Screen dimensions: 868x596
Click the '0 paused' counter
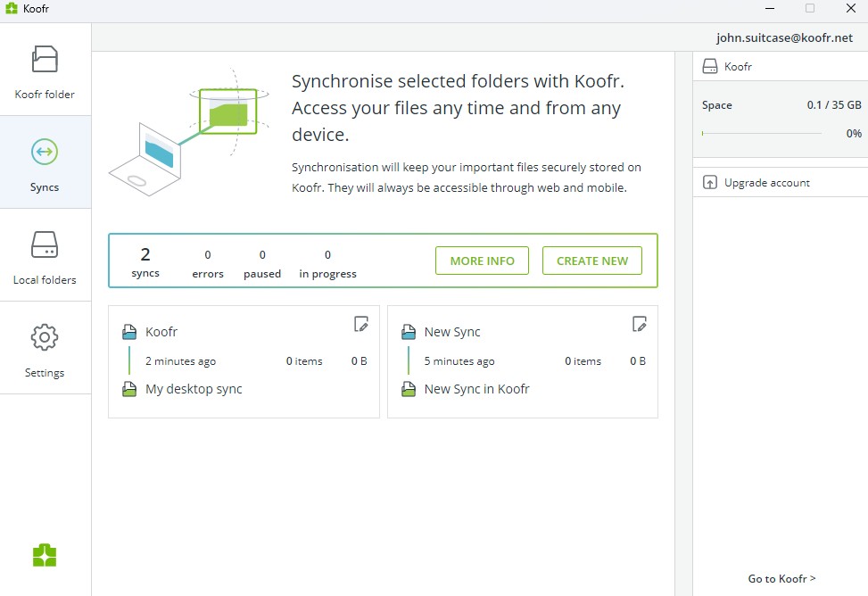tap(262, 264)
